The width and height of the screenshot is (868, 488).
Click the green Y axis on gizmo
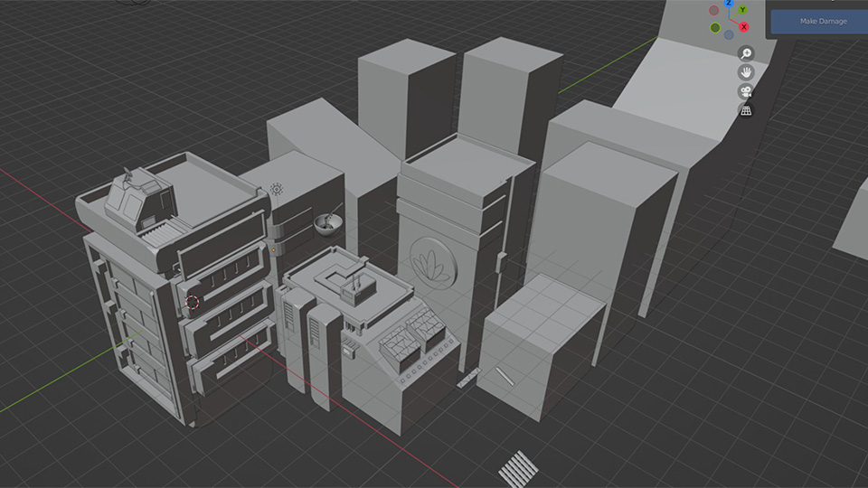coord(742,9)
